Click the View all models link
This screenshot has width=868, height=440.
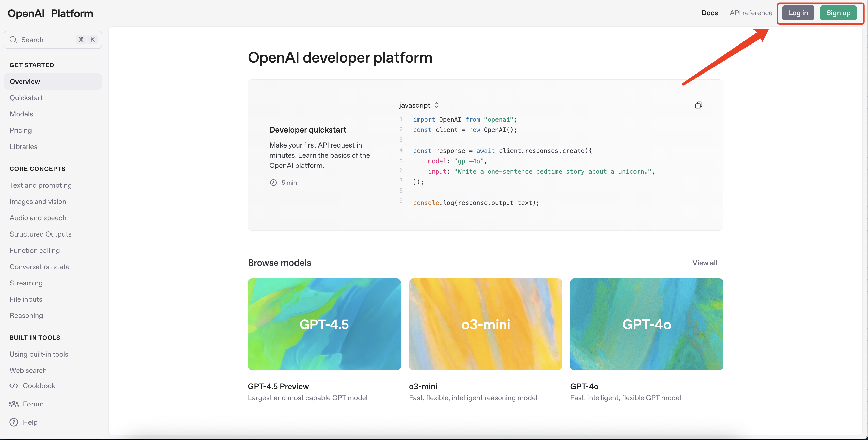705,263
